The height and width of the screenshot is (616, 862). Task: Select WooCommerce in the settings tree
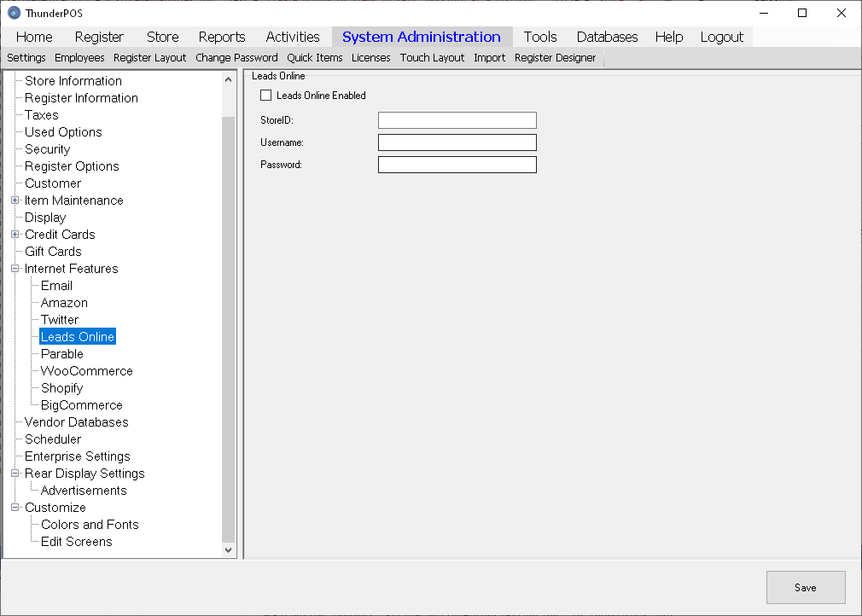(86, 371)
